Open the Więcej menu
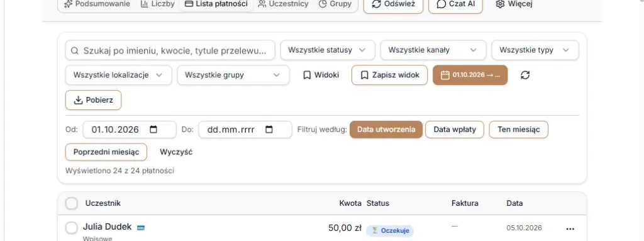644x241 pixels. click(x=514, y=4)
